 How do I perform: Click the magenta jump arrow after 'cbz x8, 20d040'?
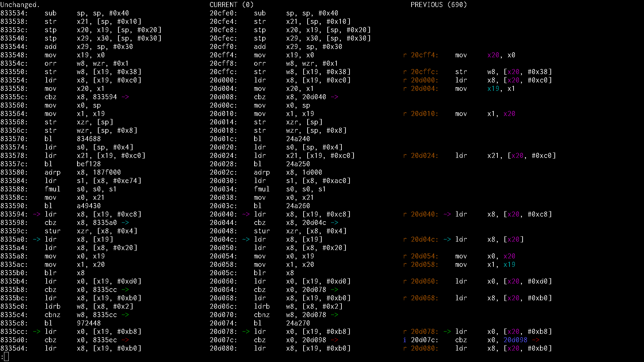334,97
